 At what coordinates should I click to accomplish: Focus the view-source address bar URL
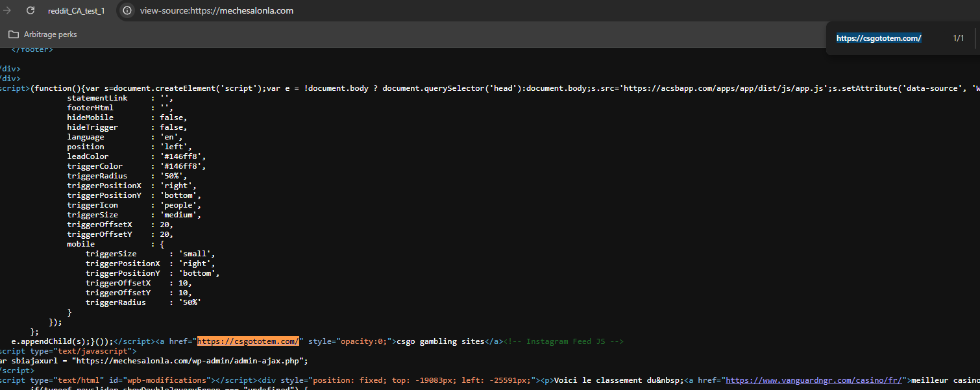tap(217, 11)
